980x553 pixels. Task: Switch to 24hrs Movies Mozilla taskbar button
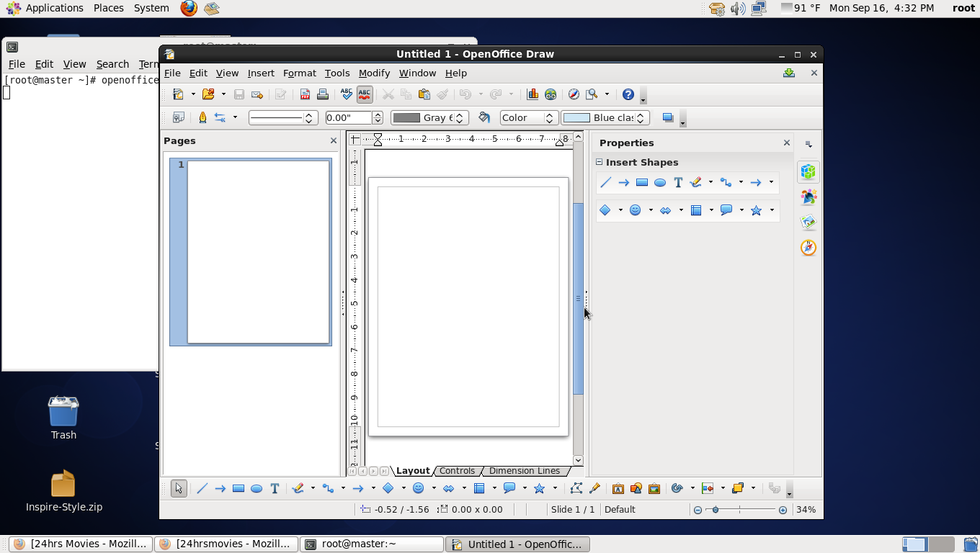click(x=81, y=544)
